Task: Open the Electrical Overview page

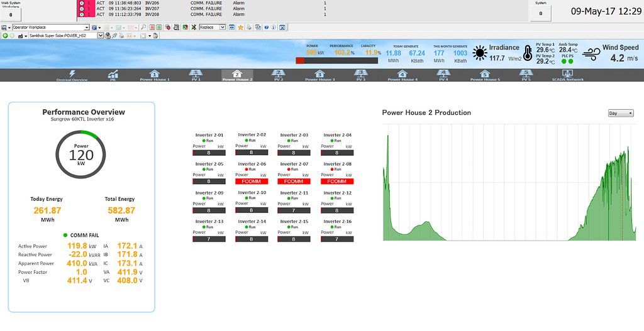Action: [72, 75]
